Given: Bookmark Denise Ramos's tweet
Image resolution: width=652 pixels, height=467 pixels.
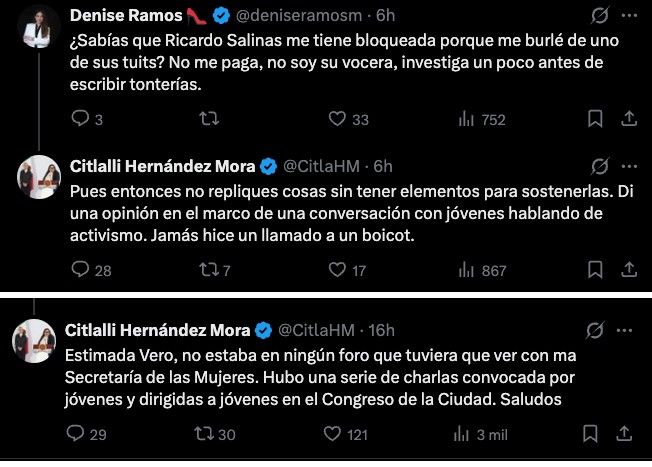Looking at the screenshot, I should point(595,119).
